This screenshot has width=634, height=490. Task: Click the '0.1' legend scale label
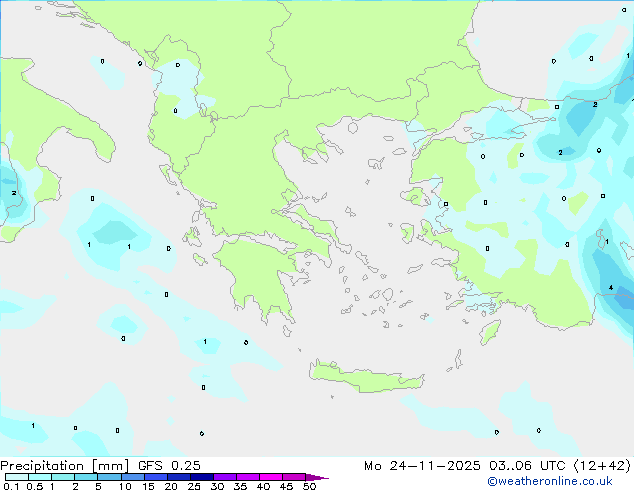tap(11, 486)
